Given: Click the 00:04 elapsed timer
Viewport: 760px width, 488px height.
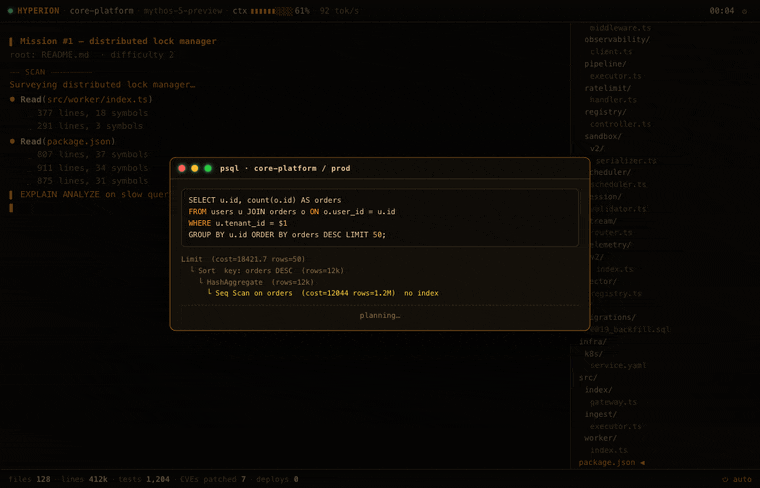Looking at the screenshot, I should pos(722,11).
